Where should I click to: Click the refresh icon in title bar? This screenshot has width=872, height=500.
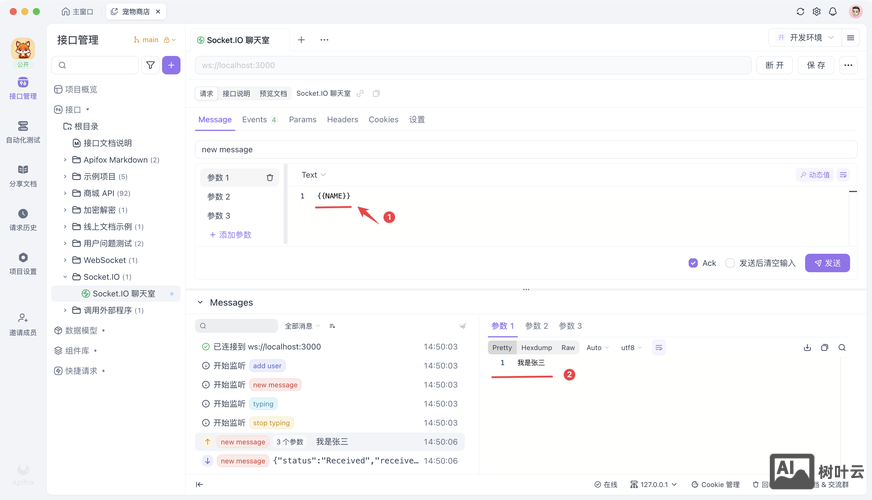[x=800, y=11]
